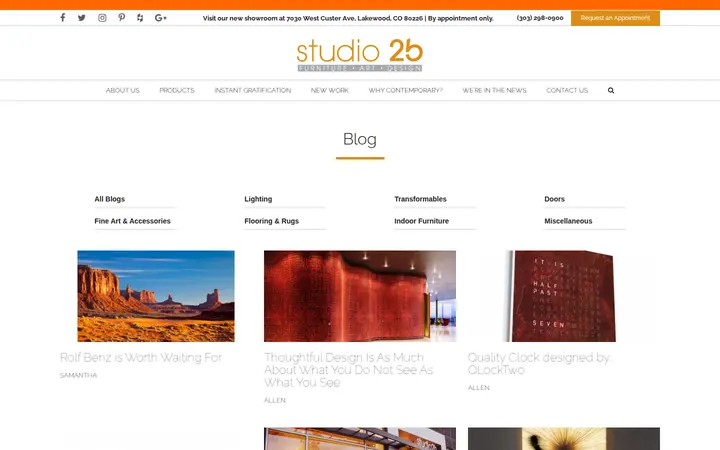This screenshot has width=720, height=450.
Task: Open the Google Plus social icon
Action: [x=160, y=18]
